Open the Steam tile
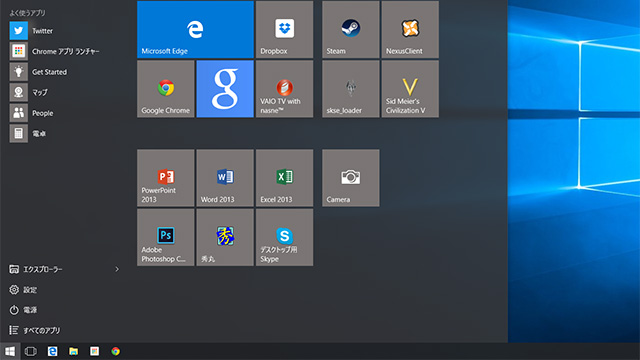Image resolution: width=640 pixels, height=360 pixels. click(351, 29)
